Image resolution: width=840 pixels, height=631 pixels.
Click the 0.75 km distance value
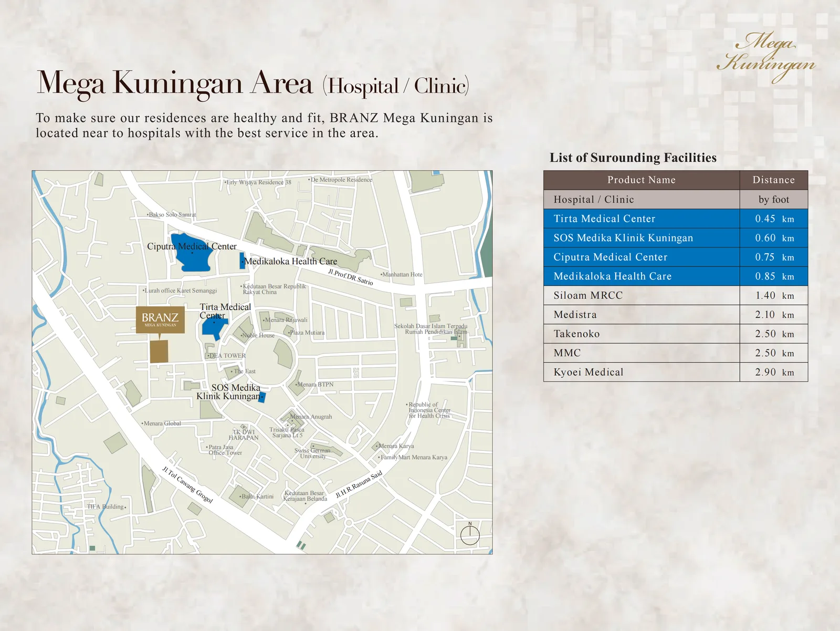coord(774,257)
